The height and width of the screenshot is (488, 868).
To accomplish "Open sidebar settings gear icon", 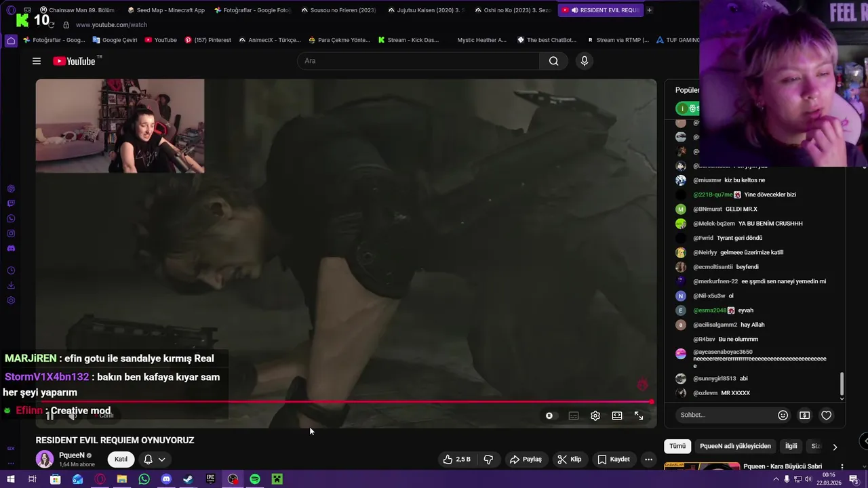I will pyautogui.click(x=11, y=300).
